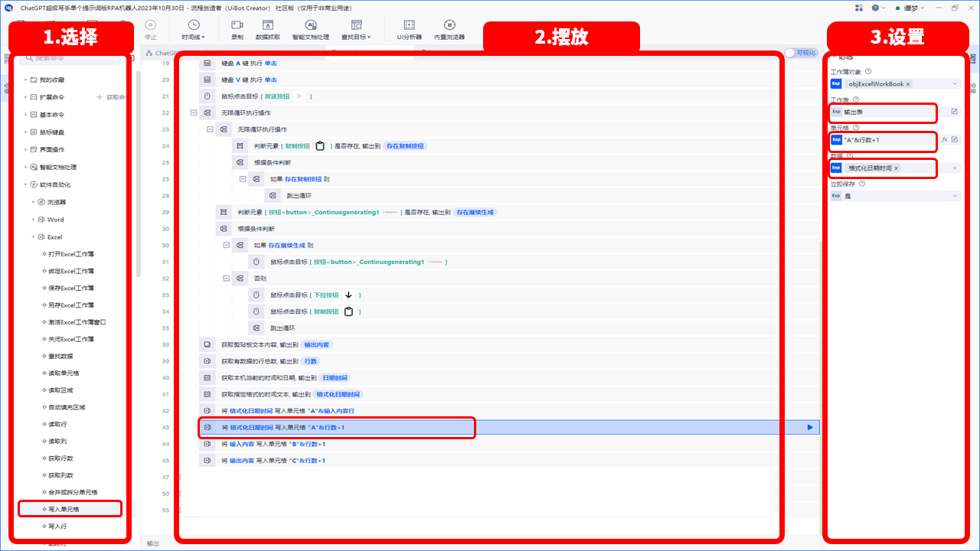The height and width of the screenshot is (551, 980).
Task: Click the 浏览器 command group
Action: (x=56, y=202)
